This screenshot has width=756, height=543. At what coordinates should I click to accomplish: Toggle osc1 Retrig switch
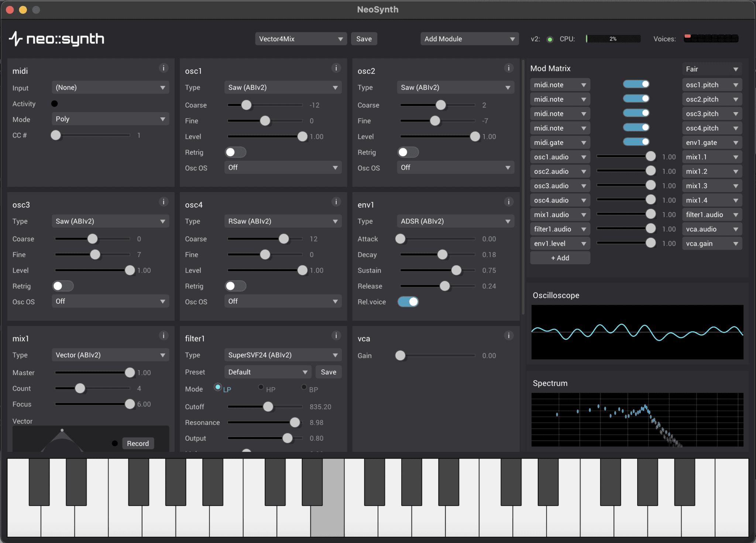point(236,152)
